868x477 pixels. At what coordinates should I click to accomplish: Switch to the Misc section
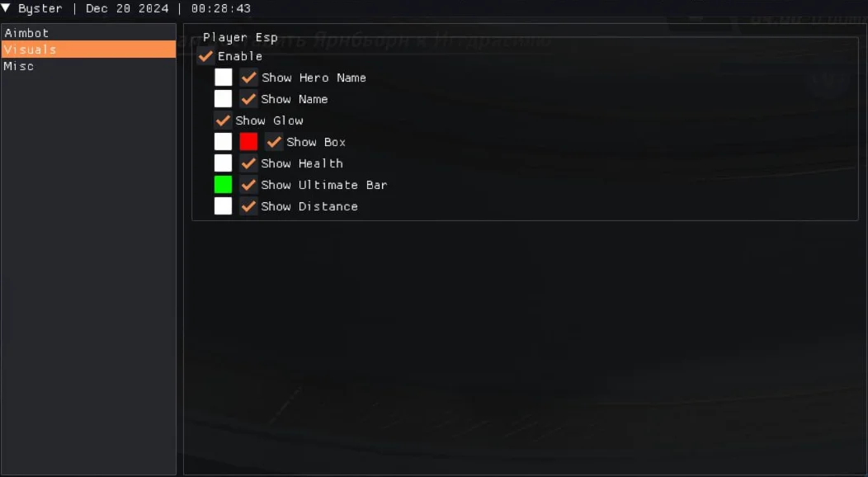[88, 66]
